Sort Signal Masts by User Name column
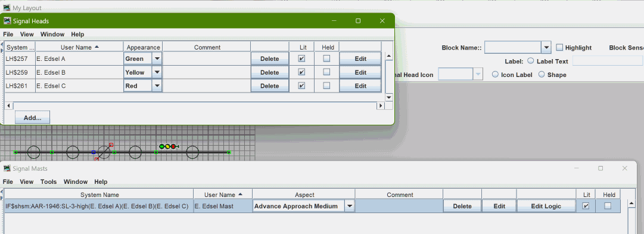Image resolution: width=644 pixels, height=234 pixels. click(223, 195)
